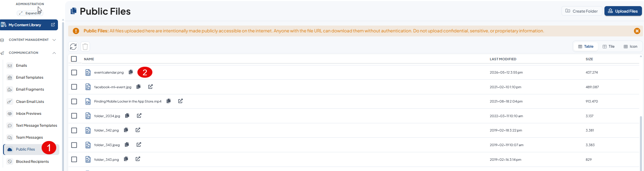
Task: Tick the select-all checkbox in header
Action: coord(74,59)
